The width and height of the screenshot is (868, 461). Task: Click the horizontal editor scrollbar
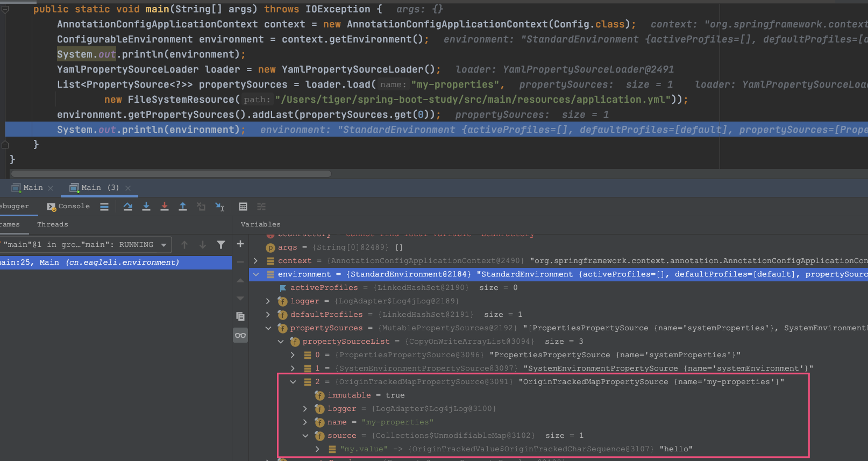pos(171,174)
